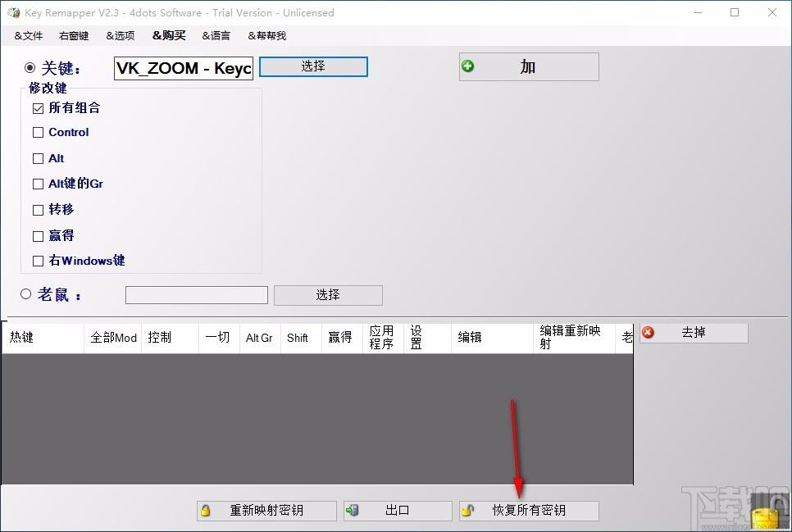Open the 右窗键 menu
Image resolution: width=792 pixels, height=532 pixels.
tap(74, 36)
